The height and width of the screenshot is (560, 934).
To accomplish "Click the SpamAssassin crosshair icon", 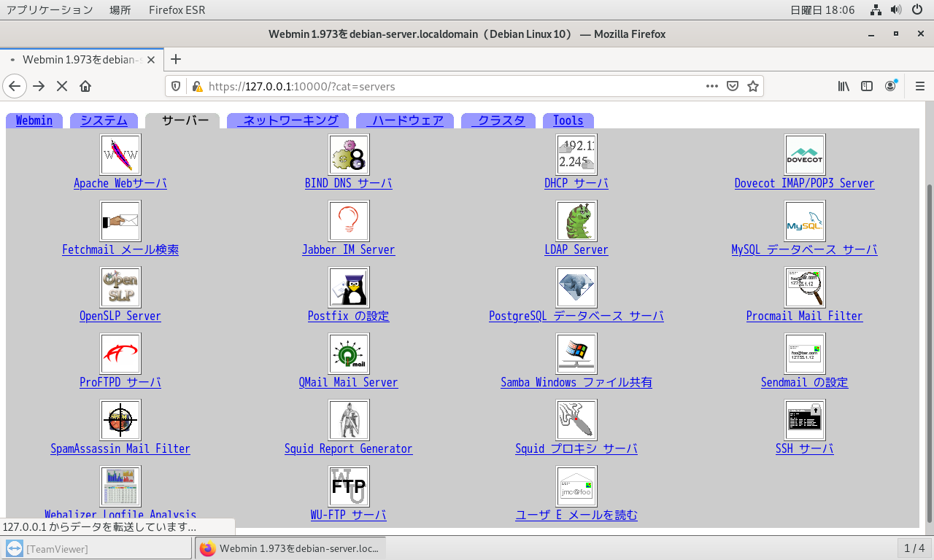I will tap(120, 420).
